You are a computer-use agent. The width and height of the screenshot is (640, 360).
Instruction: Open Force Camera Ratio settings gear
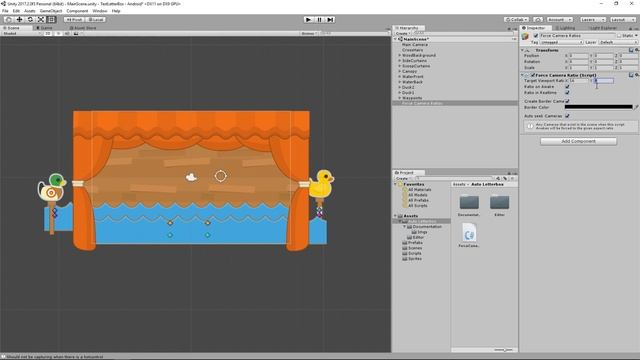[637, 75]
